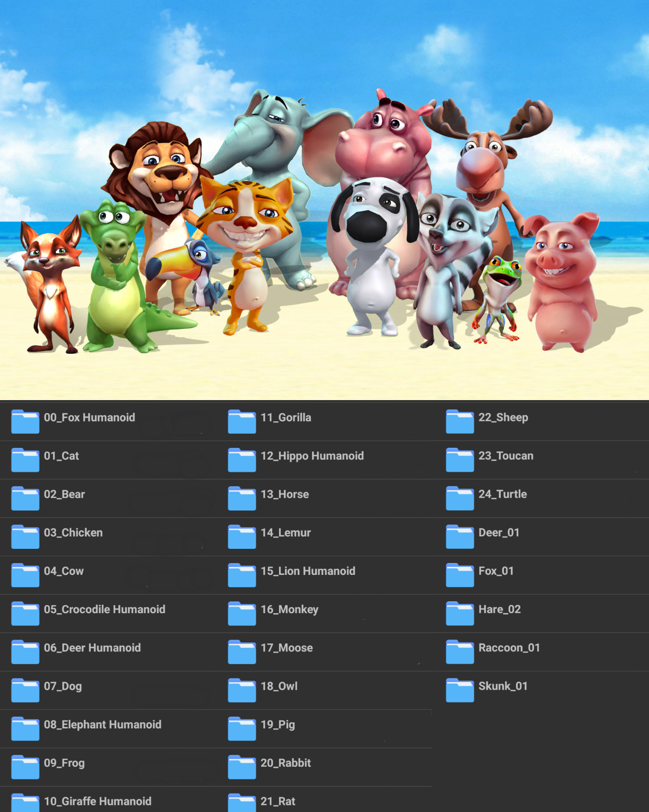
Task: Select the 06_Deer Humanoid label
Action: [x=92, y=648]
